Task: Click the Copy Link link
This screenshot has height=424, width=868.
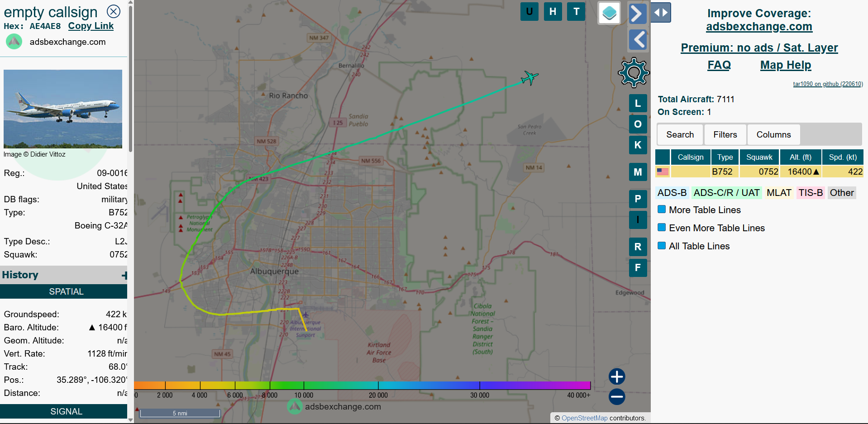Action: tap(91, 26)
